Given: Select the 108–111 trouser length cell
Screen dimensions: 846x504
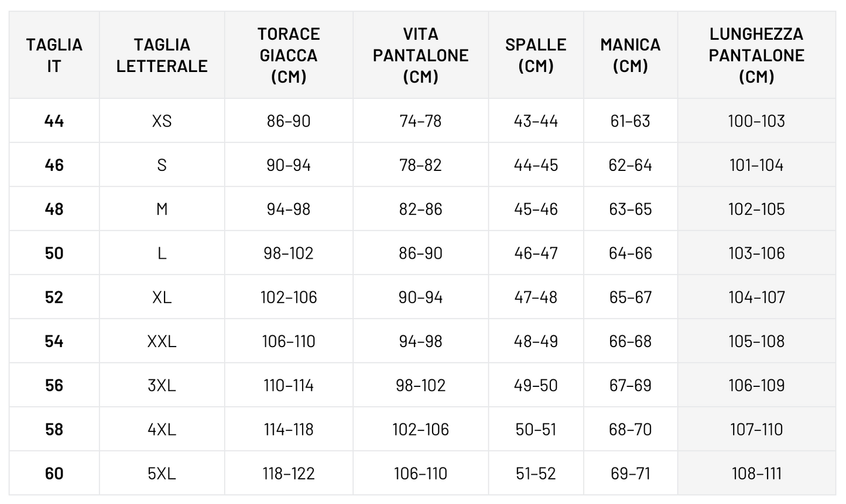Looking at the screenshot, I should point(756,473).
